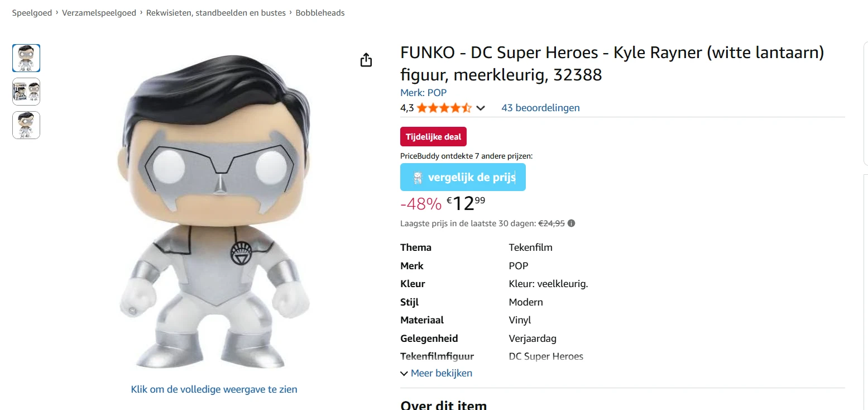Click the large Kyle Rayner figure image
The width and height of the screenshot is (868, 410).
point(214,212)
